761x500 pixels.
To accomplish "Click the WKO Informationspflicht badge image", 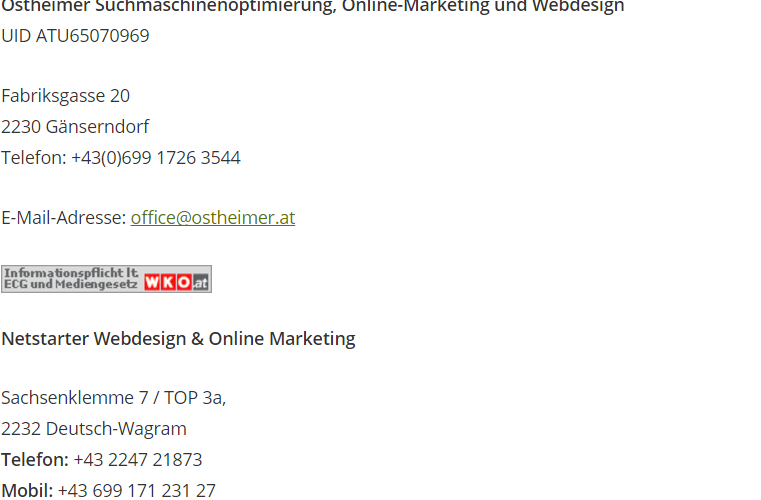I will (x=106, y=279).
